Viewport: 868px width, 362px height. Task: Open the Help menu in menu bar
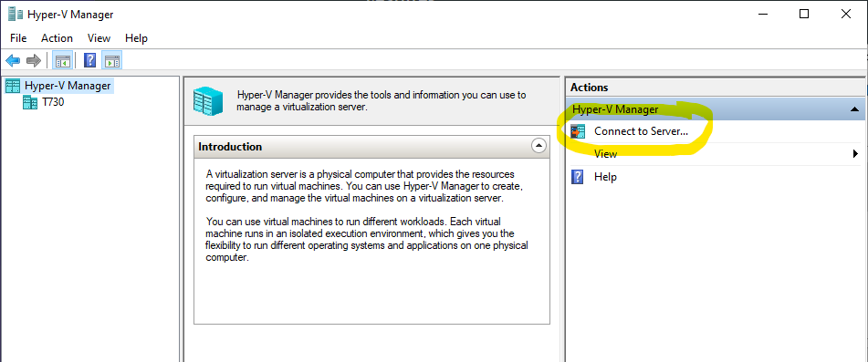[x=136, y=38]
